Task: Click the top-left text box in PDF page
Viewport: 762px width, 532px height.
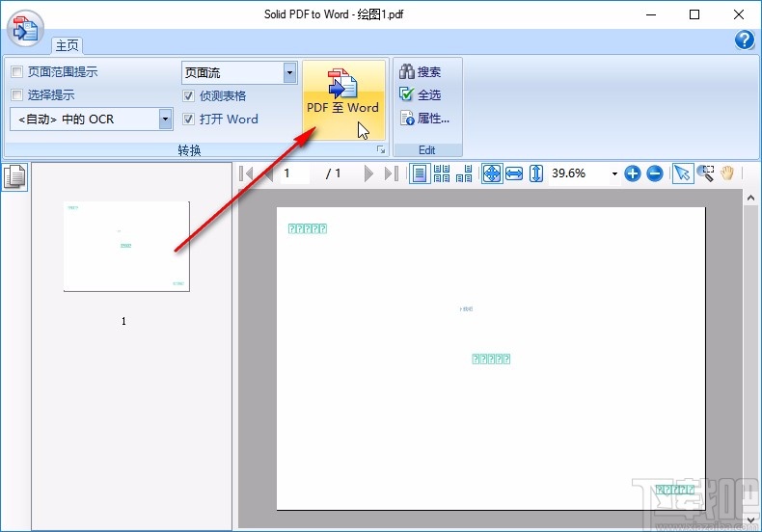Action: 308,228
